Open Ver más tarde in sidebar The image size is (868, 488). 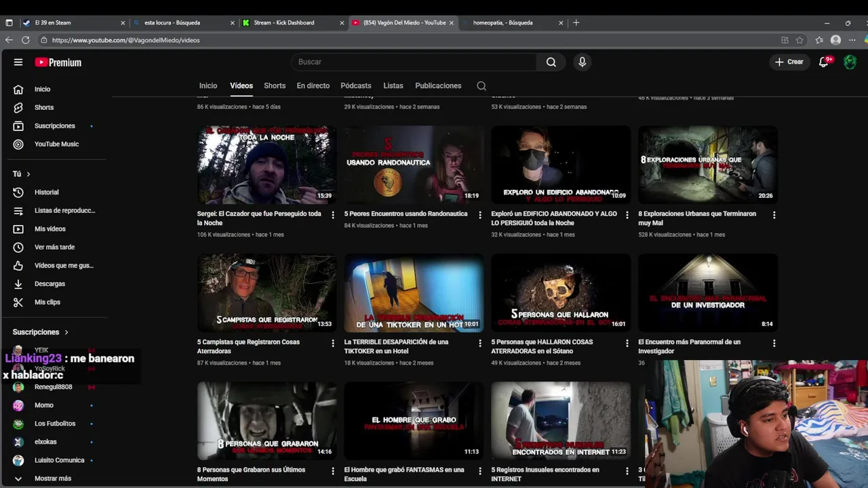56,247
